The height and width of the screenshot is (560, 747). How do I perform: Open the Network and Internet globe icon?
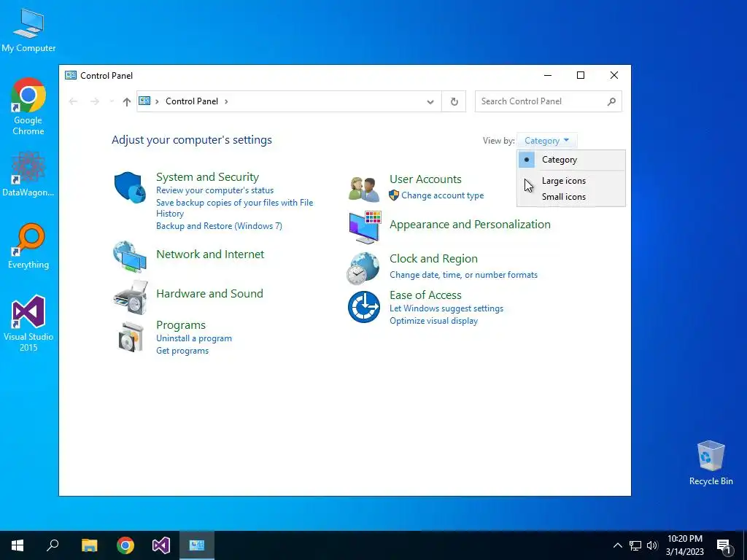(x=130, y=256)
